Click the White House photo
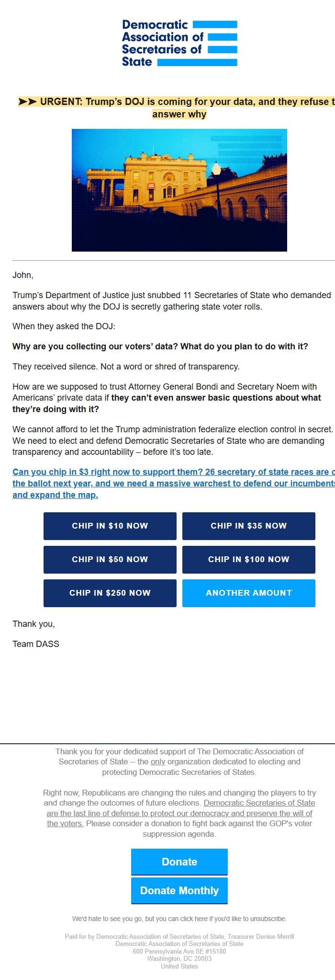The image size is (335, 980). point(179,191)
